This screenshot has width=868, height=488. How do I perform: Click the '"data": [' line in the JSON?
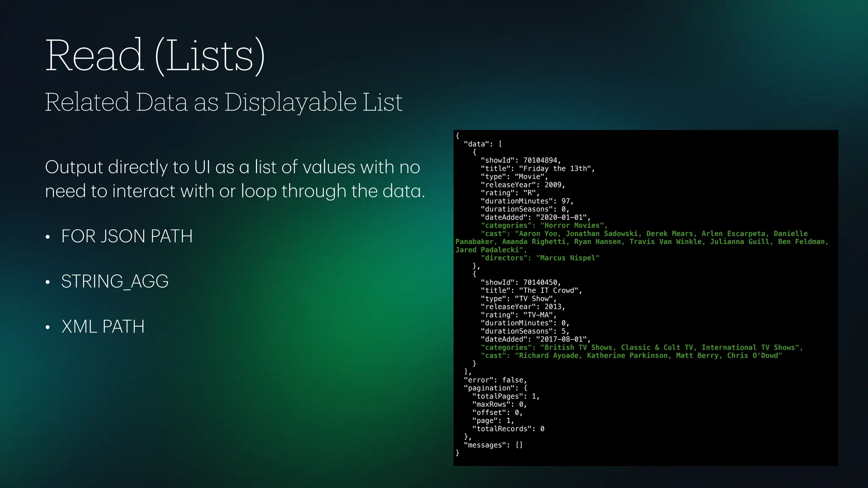click(x=483, y=144)
